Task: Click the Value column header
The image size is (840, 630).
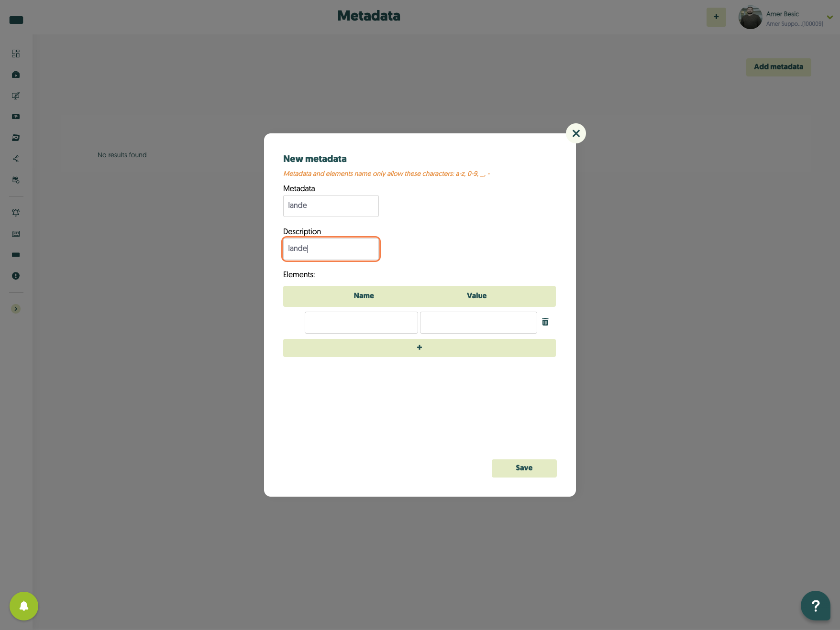Action: tap(477, 296)
